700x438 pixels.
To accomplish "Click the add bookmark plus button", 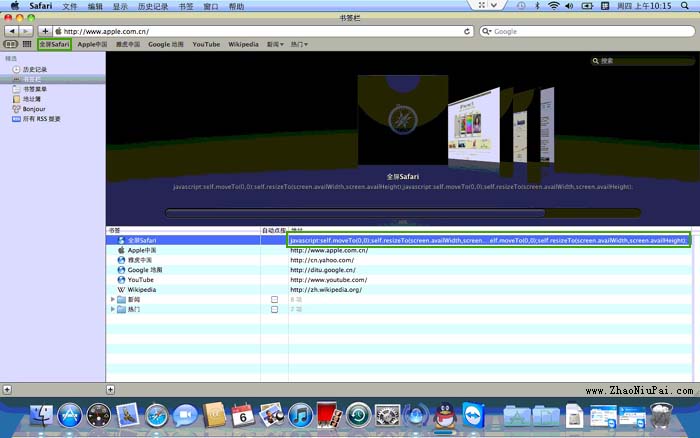I will coord(45,31).
